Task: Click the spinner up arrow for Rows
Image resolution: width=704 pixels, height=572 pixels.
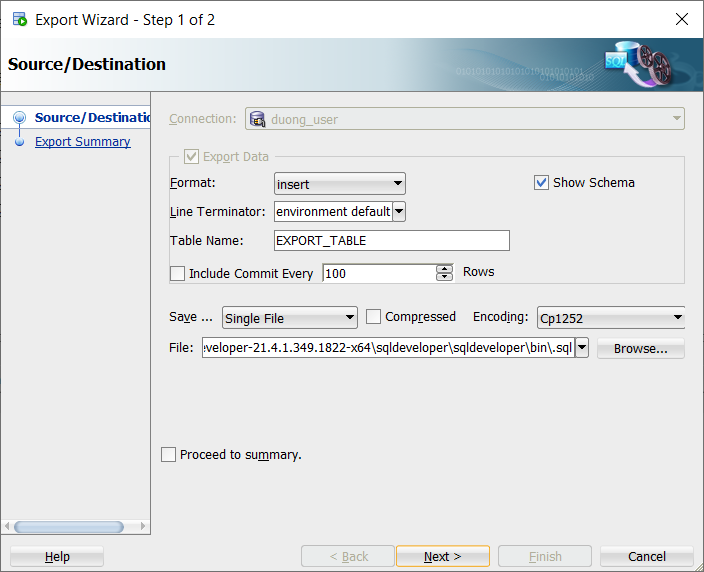Action: pyautogui.click(x=444, y=269)
